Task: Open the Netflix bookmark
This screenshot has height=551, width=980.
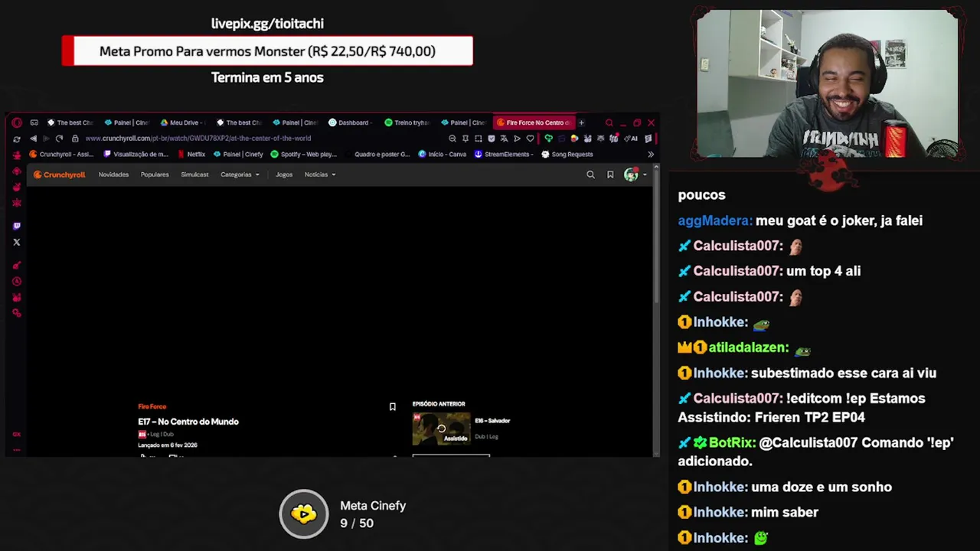Action: pyautogui.click(x=191, y=154)
